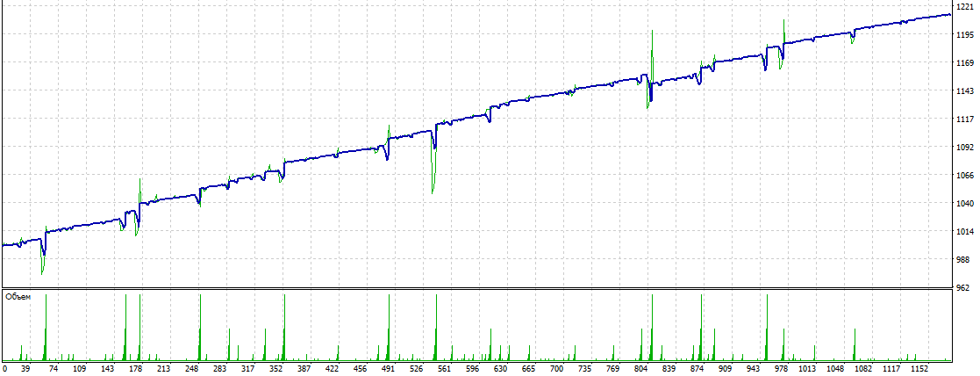
Task: Select the 248 horizontal axis label
Action: click(192, 369)
